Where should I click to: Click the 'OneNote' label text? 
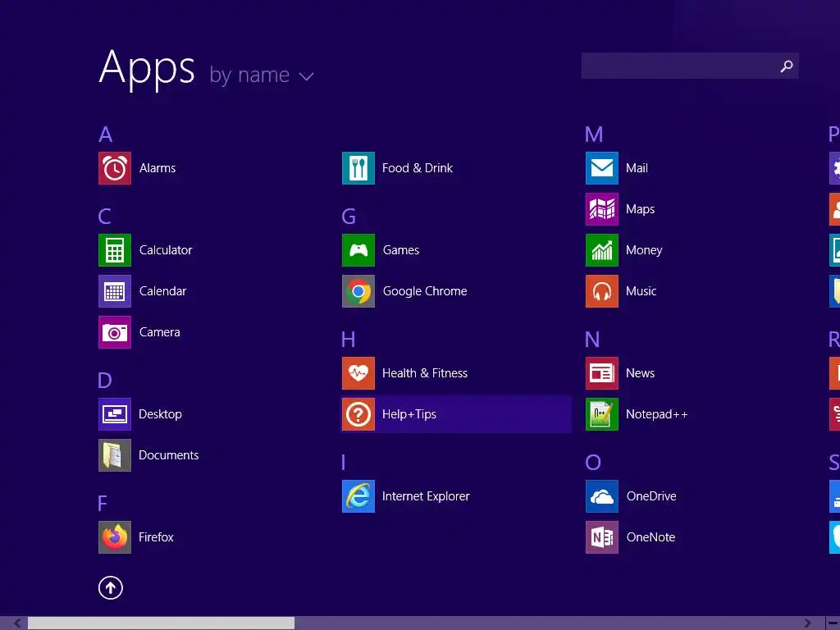click(x=651, y=537)
